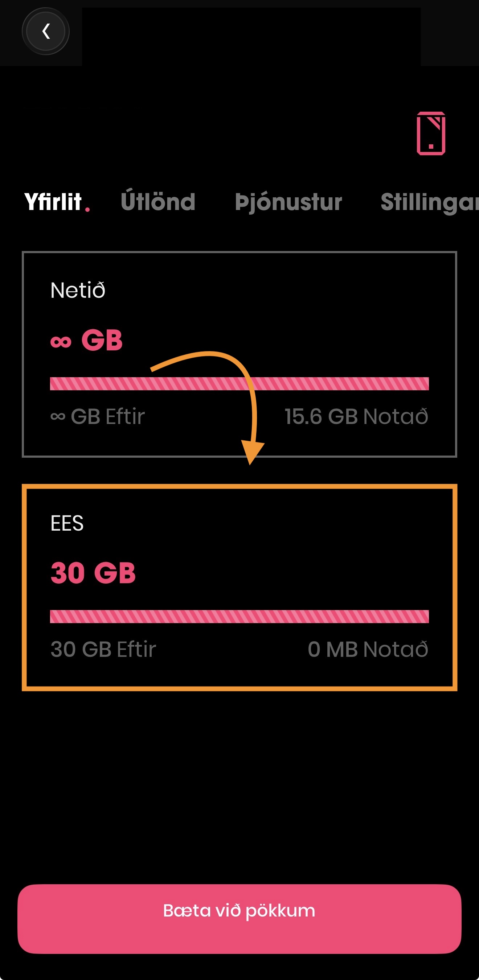The height and width of the screenshot is (980, 479).
Task: Tap the 30 GB Eftir label
Action: tap(103, 649)
